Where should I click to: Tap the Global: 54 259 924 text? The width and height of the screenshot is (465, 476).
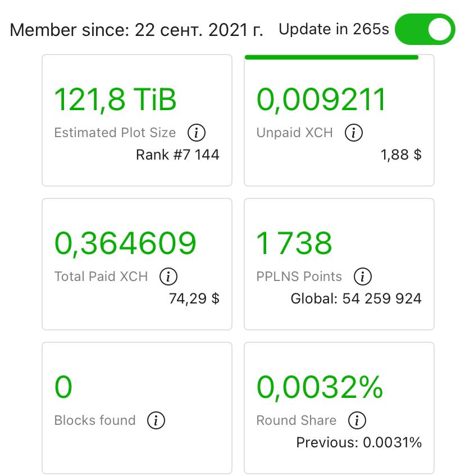coord(356,299)
